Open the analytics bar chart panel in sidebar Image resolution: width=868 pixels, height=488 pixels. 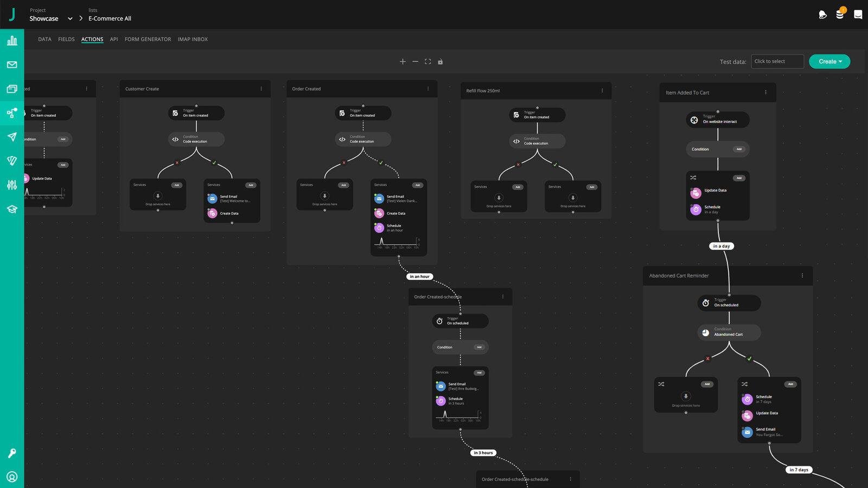point(12,41)
